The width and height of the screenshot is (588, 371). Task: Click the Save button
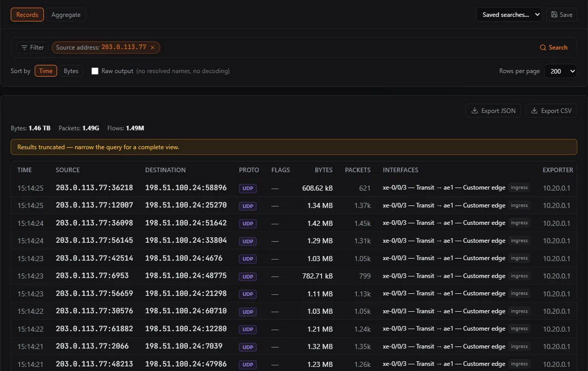pos(561,15)
